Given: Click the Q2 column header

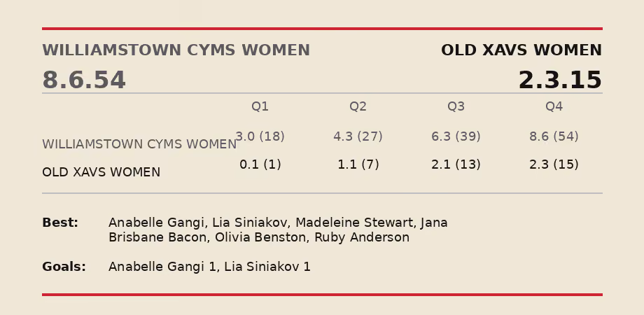Looking at the screenshot, I should point(358,107).
